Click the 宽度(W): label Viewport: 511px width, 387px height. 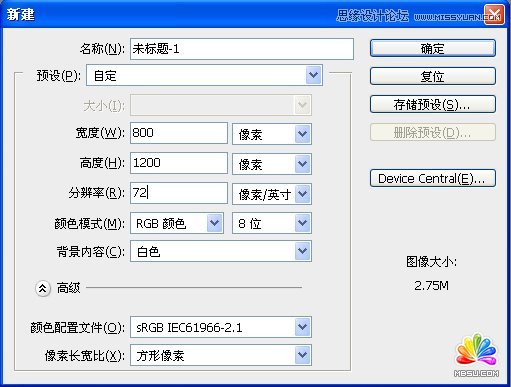pyautogui.click(x=100, y=133)
